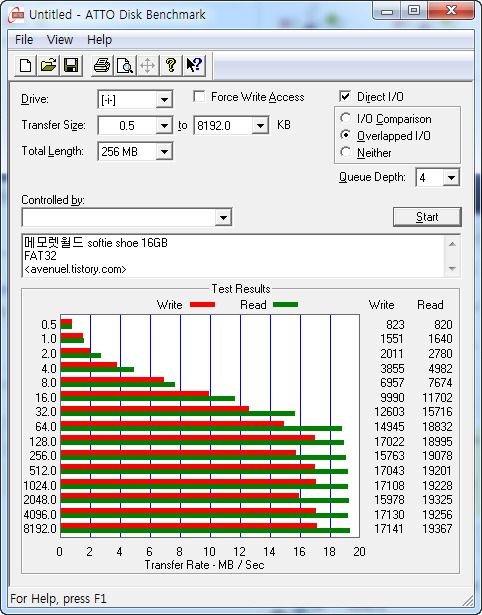Expand the Drive dropdown
482x615 pixels.
(x=164, y=100)
